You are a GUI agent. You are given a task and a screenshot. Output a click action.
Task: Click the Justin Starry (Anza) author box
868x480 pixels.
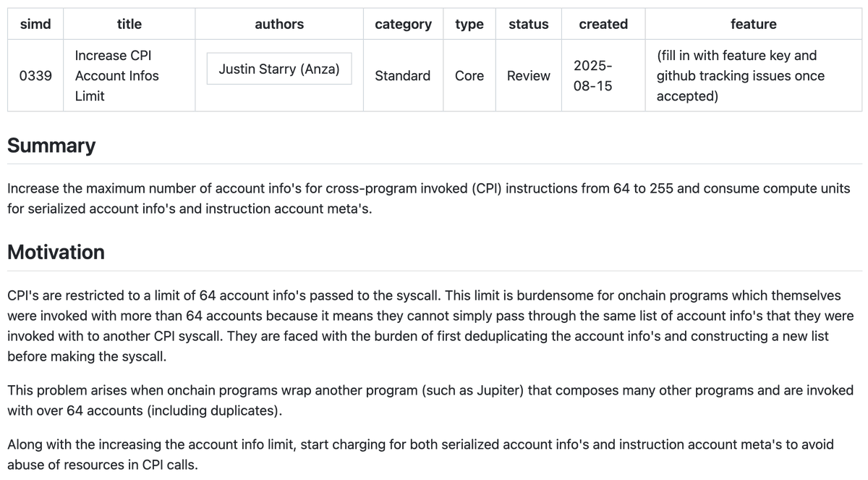tap(279, 69)
